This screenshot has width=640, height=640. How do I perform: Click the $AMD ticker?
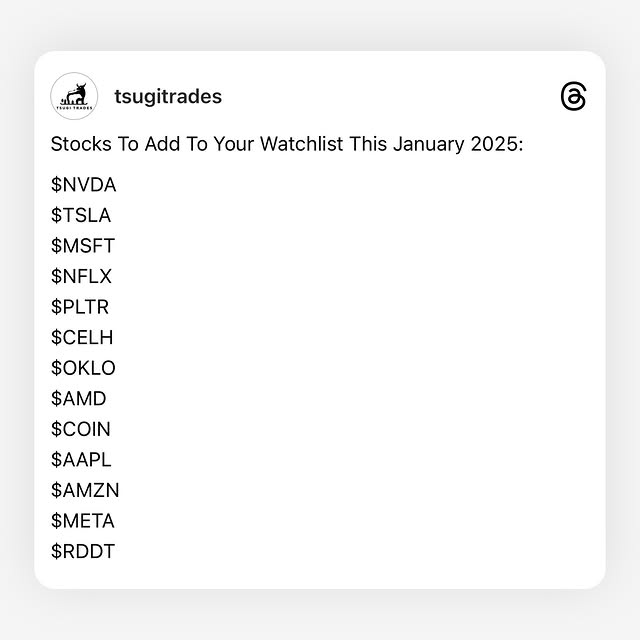tap(78, 398)
